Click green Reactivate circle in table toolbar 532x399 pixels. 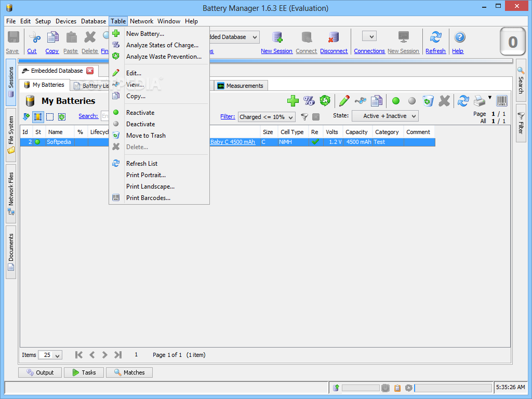[395, 101]
